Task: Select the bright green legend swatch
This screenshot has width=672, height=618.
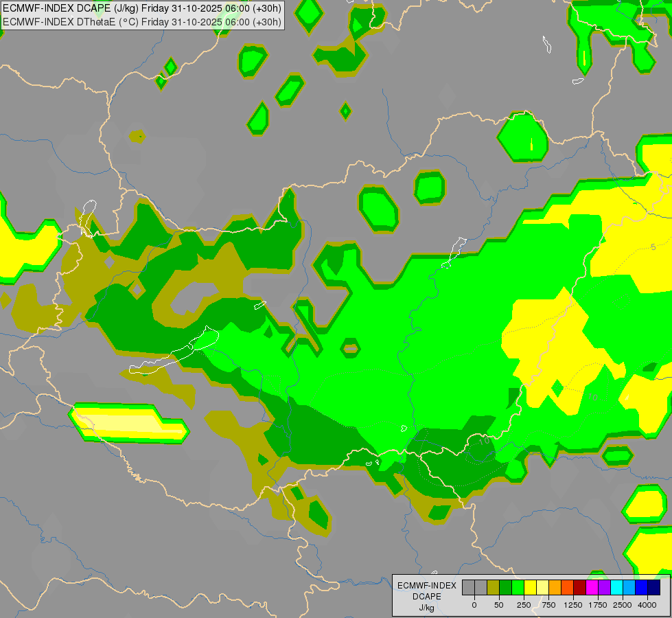Action: [518, 588]
